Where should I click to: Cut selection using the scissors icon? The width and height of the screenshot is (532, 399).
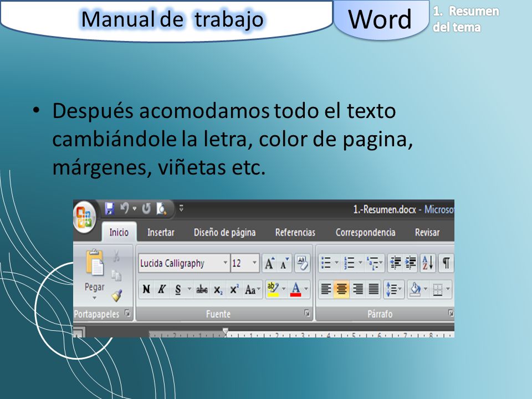point(116,256)
